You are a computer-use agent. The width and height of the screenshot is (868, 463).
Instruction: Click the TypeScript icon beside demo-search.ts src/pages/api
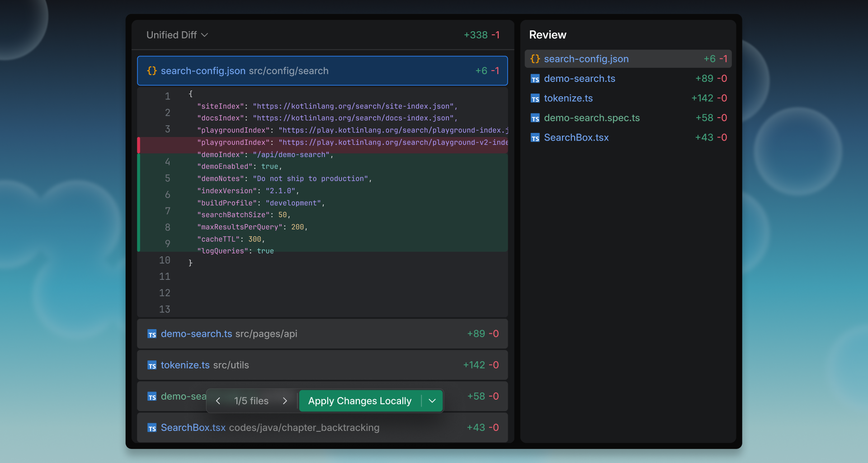(152, 334)
